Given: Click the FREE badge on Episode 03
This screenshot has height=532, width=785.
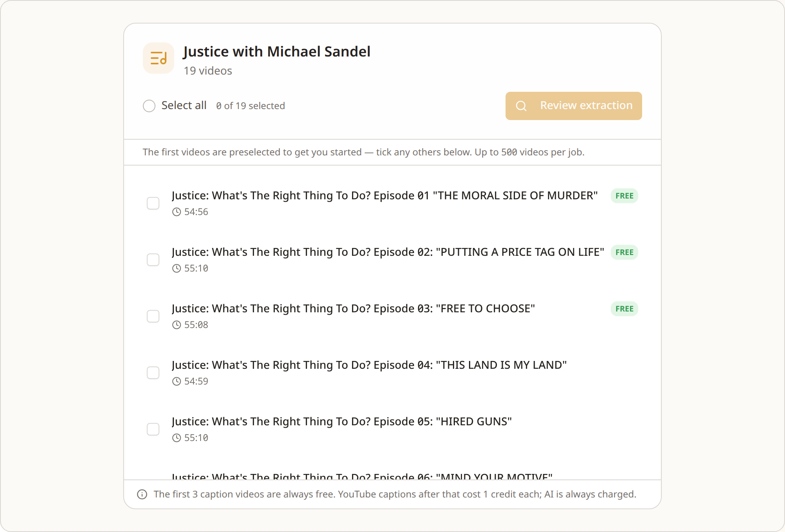Looking at the screenshot, I should pos(624,309).
